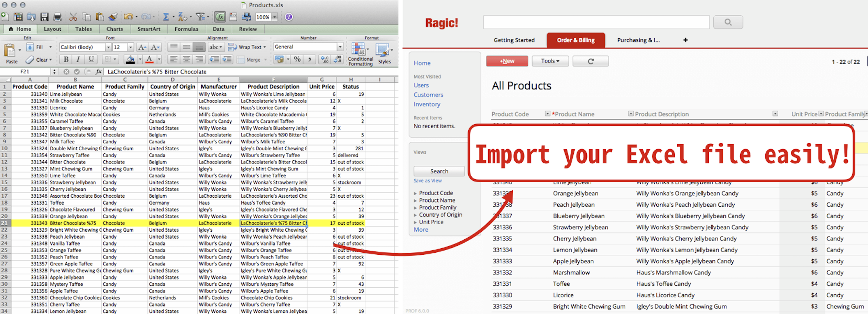The height and width of the screenshot is (314, 868).
Task: Click the Ragic search magnifier button
Action: (x=728, y=22)
